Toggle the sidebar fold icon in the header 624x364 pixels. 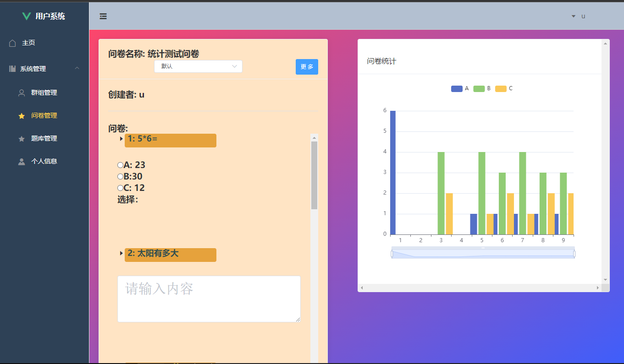click(103, 16)
